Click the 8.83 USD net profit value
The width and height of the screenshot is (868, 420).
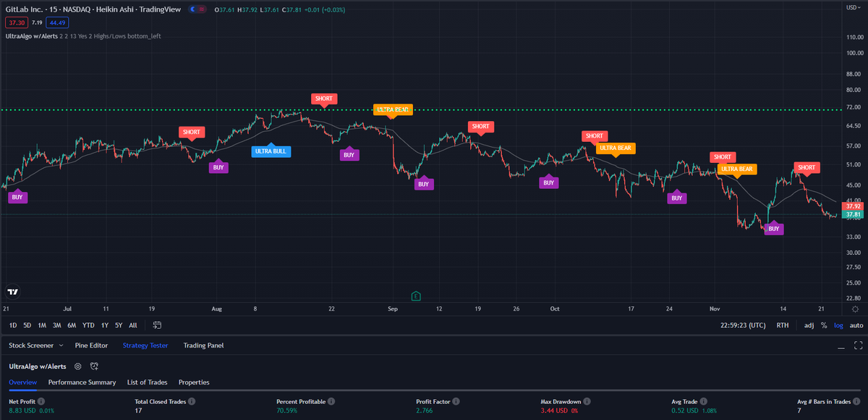(24, 411)
